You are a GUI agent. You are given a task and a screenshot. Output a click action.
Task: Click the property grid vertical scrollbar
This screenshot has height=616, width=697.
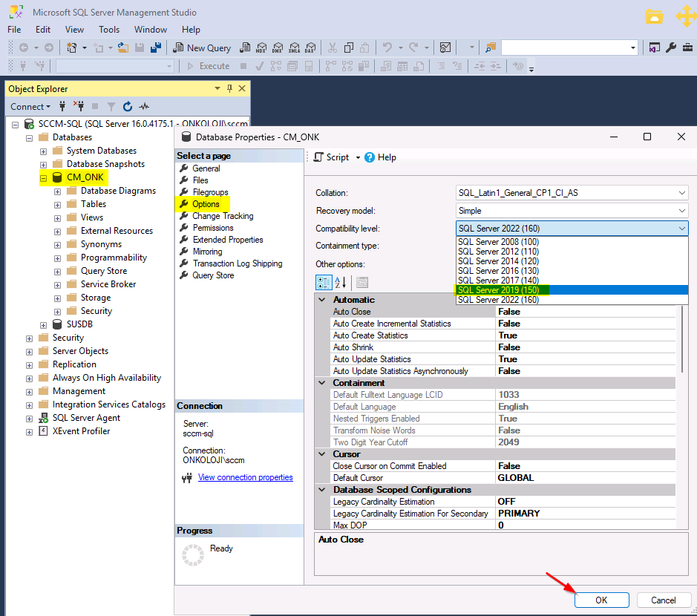[682, 339]
